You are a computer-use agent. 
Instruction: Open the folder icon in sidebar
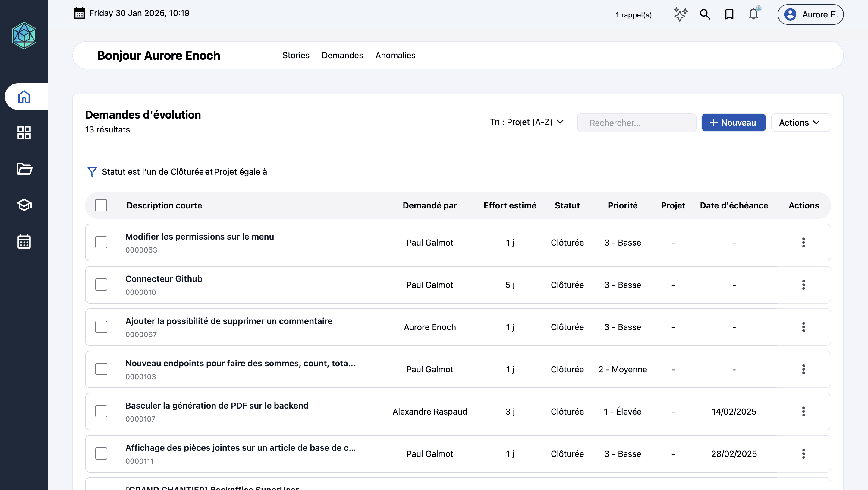pyautogui.click(x=24, y=169)
